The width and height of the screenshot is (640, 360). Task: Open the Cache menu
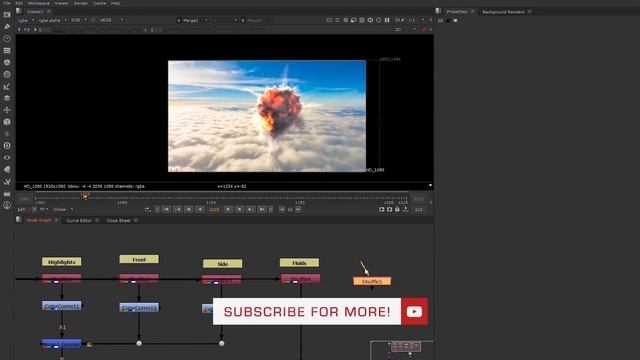(x=100, y=3)
